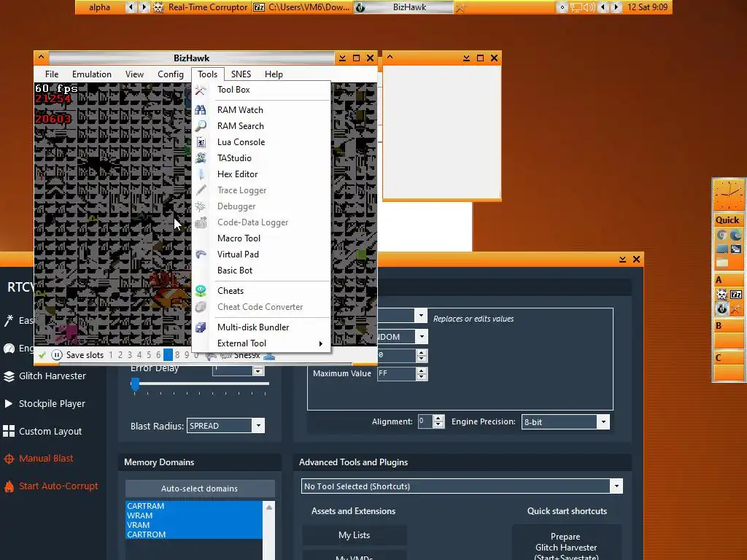The height and width of the screenshot is (560, 747).
Task: Click the Maximum Value FF input field
Action: [396, 374]
